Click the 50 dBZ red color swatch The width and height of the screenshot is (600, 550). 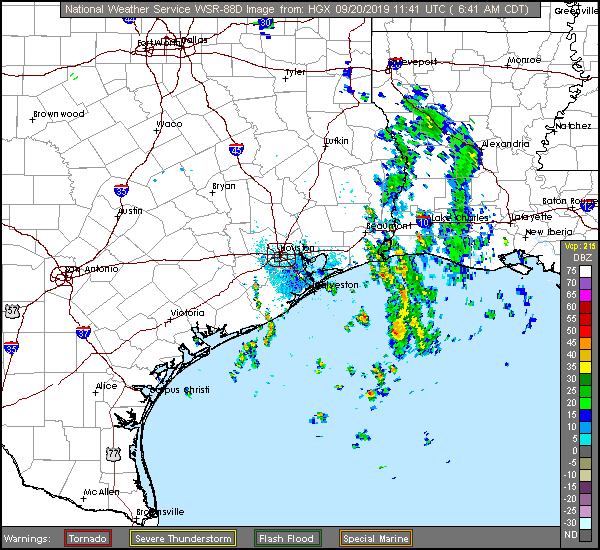point(585,331)
